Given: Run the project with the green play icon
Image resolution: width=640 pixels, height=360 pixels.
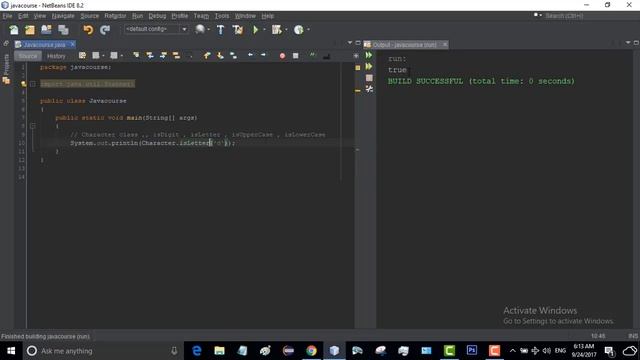Looking at the screenshot, I should pos(256,30).
